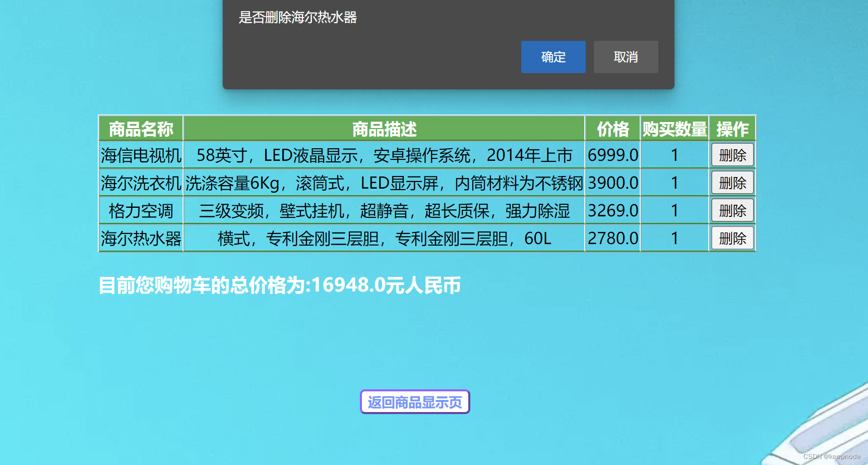Click the 价格 column header

coord(612,129)
